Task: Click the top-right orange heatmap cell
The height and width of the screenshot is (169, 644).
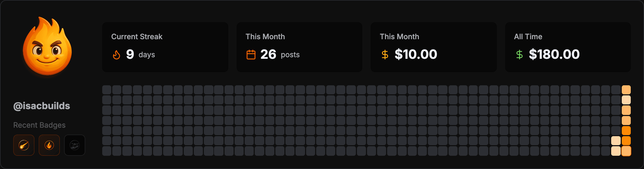Action: tap(626, 90)
